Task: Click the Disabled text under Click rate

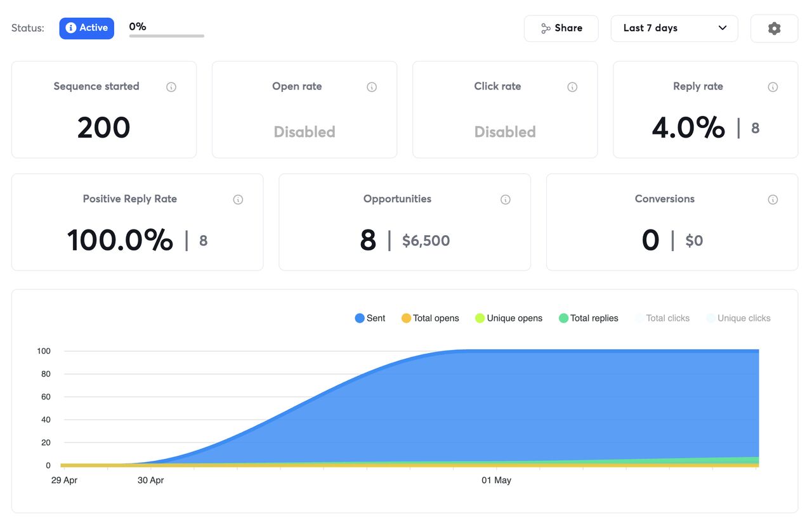Action: point(505,132)
